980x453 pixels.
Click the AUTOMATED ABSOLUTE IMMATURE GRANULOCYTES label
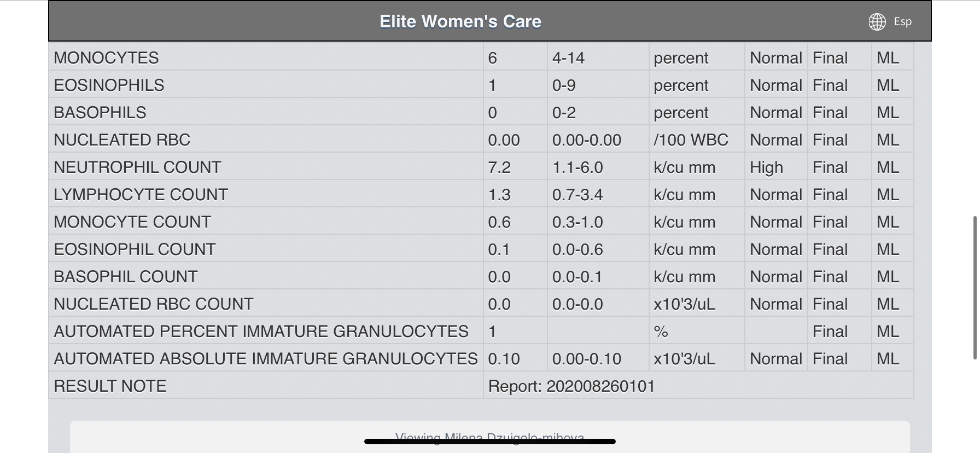pyautogui.click(x=265, y=359)
